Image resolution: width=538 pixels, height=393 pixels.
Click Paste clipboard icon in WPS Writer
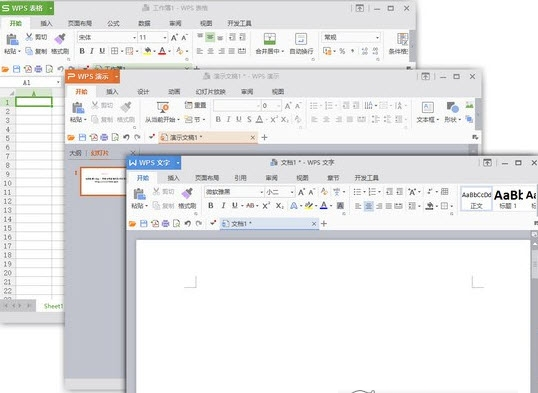tap(139, 194)
